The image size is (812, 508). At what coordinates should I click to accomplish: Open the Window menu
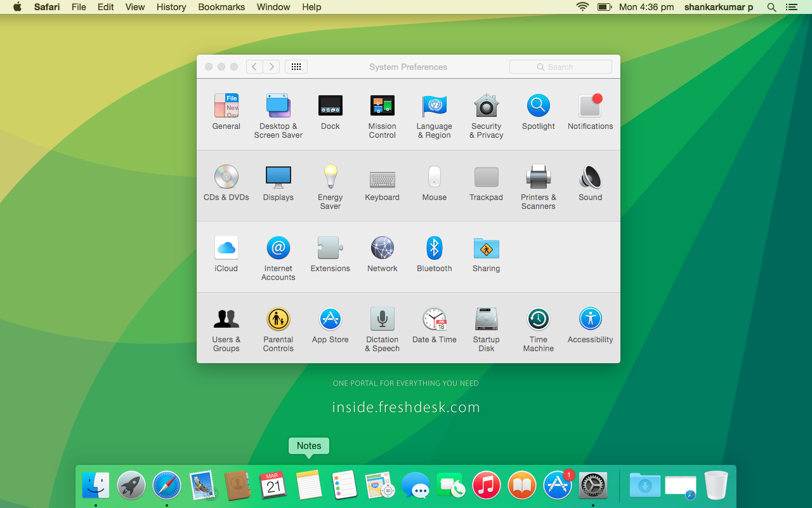(273, 7)
